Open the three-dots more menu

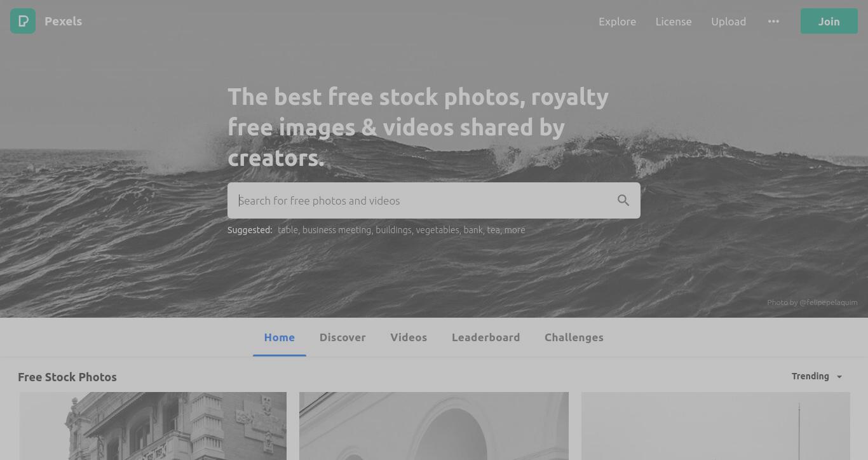773,21
